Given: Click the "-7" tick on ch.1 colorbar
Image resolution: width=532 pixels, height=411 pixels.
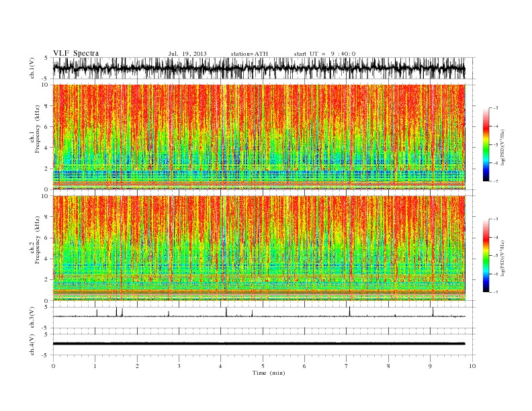Looking at the screenshot, I should click(x=496, y=181).
